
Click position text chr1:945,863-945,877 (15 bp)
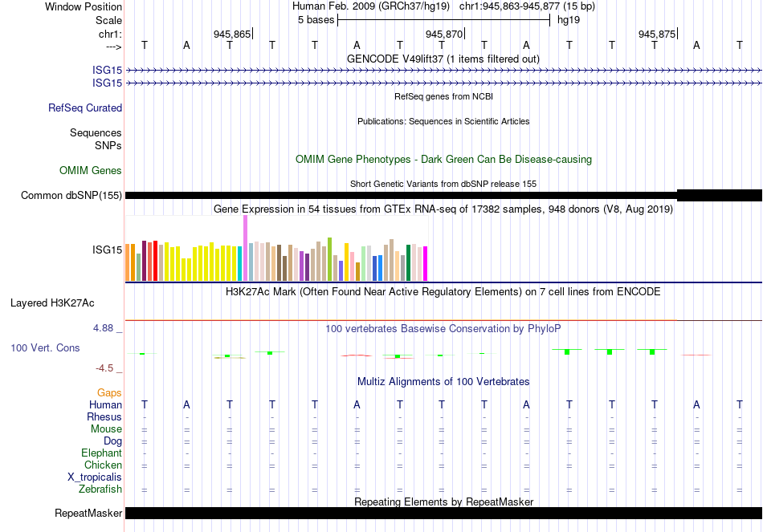point(527,6)
